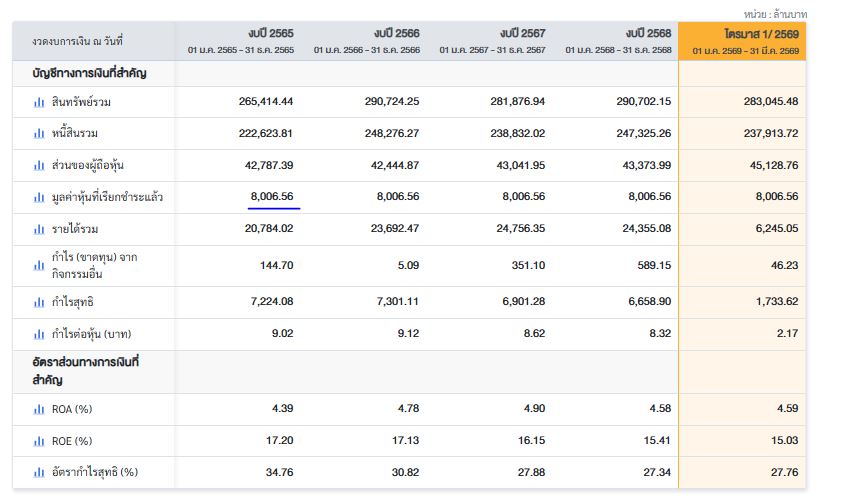Click total revenue value 24,756.35
Image resolution: width=849 pixels, height=499 pixels.
pyautogui.click(x=521, y=228)
